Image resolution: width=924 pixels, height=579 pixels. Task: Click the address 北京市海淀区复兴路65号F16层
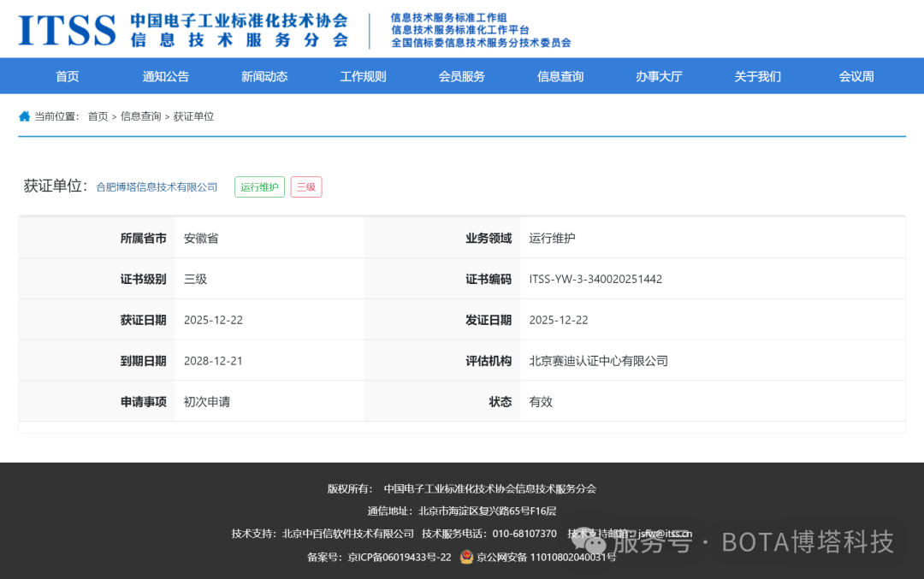[488, 511]
